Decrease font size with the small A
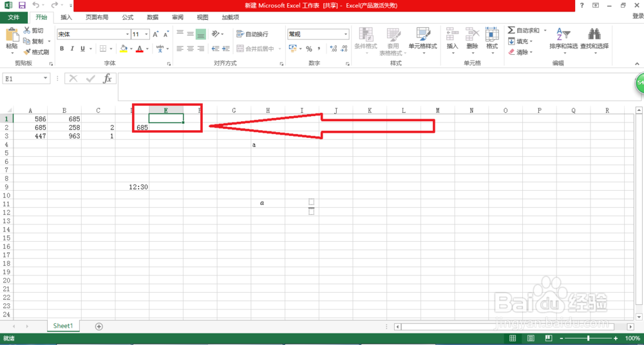Viewport: 644px width, 345px height. [166, 35]
